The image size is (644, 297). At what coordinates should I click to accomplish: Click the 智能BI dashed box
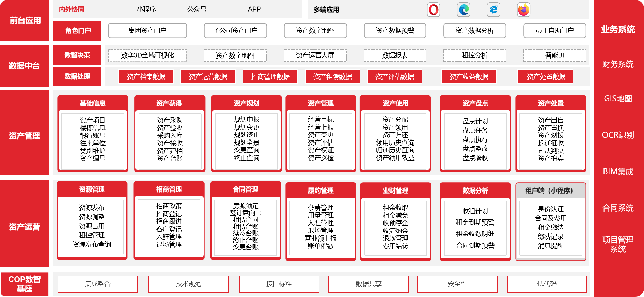(x=554, y=55)
